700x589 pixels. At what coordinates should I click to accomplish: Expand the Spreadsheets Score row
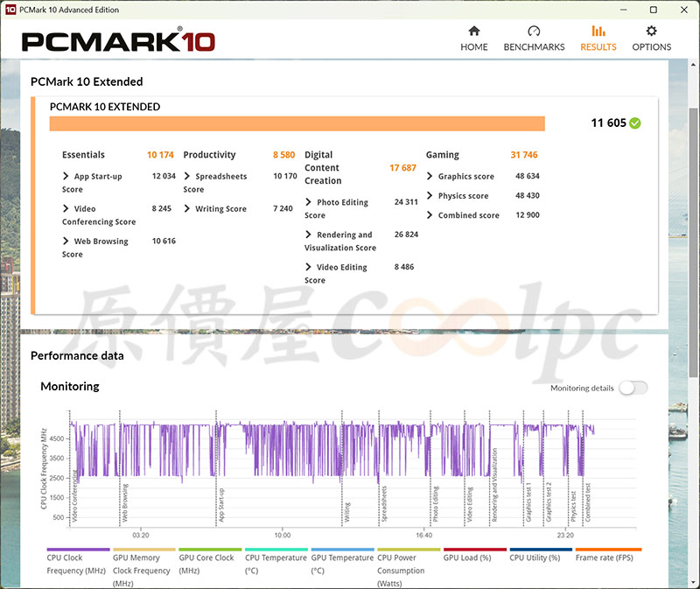pos(186,176)
